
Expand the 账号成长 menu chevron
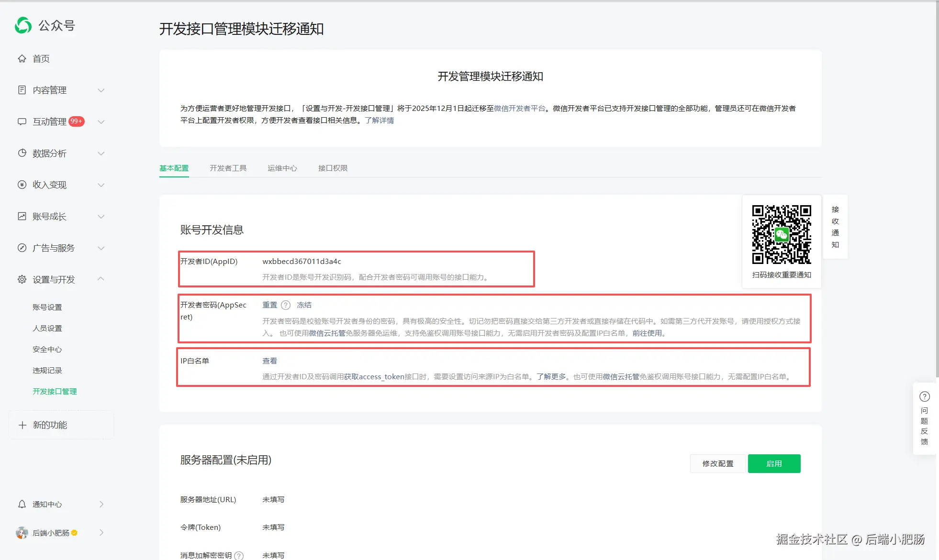(101, 216)
